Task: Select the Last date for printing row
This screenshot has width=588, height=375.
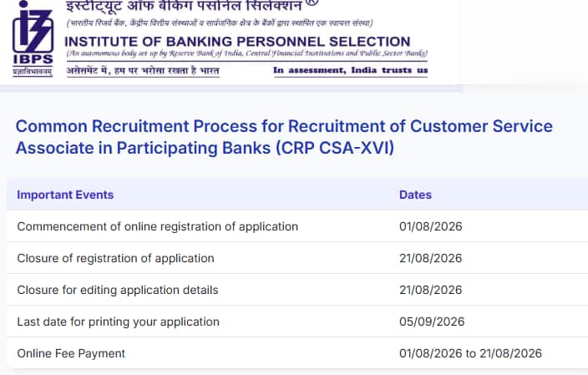Action: [x=297, y=322]
